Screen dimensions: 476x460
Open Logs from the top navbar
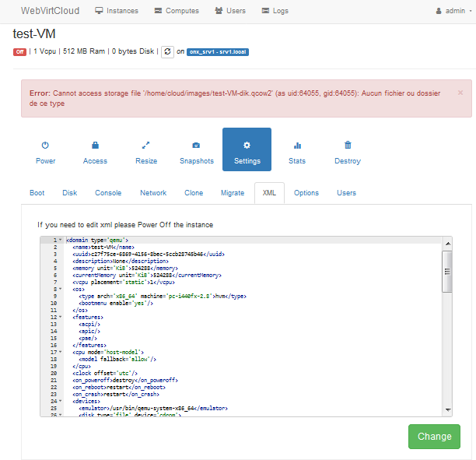pos(276,11)
